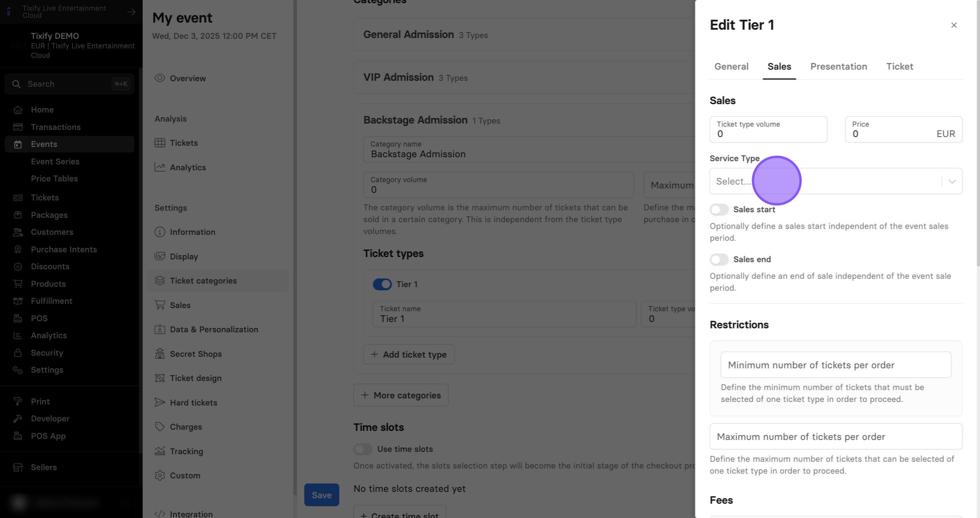Click the Charges tag icon
The width and height of the screenshot is (980, 518).
tap(160, 427)
